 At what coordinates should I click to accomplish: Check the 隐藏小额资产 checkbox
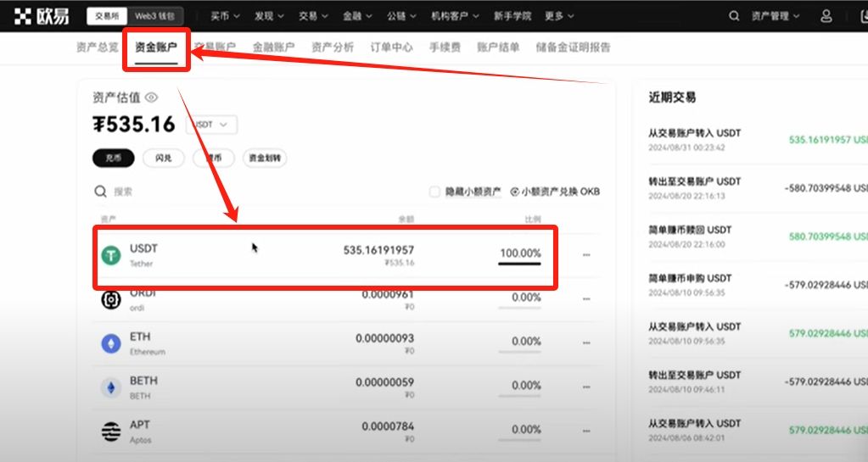tap(434, 192)
